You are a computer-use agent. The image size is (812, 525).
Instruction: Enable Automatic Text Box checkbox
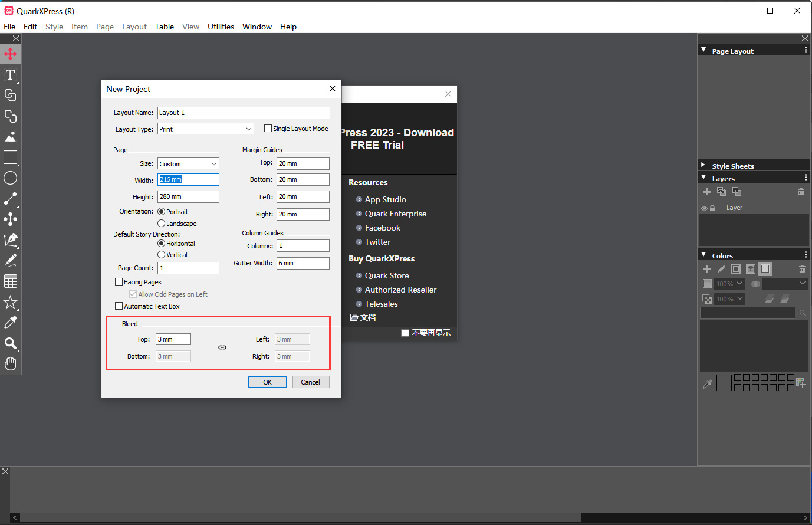pos(119,306)
